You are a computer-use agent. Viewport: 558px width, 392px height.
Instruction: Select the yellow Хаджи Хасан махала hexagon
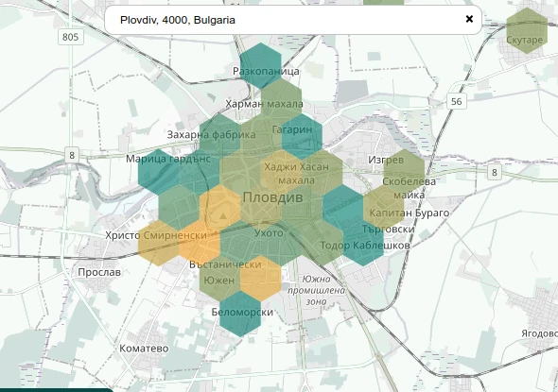(x=281, y=172)
